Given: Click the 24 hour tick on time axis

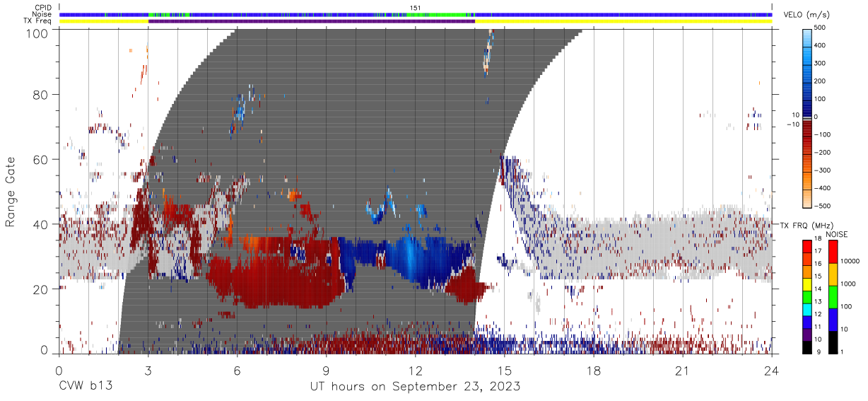Looking at the screenshot, I should point(772,371).
